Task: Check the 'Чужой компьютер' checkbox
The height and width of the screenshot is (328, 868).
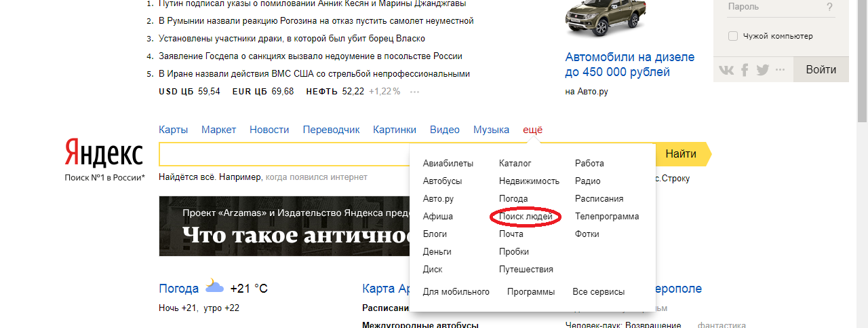Action: click(x=733, y=36)
